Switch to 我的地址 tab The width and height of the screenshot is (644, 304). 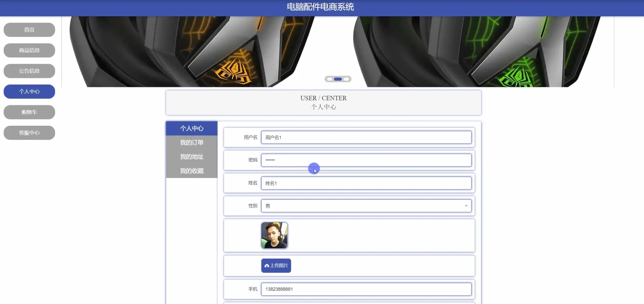tap(192, 157)
